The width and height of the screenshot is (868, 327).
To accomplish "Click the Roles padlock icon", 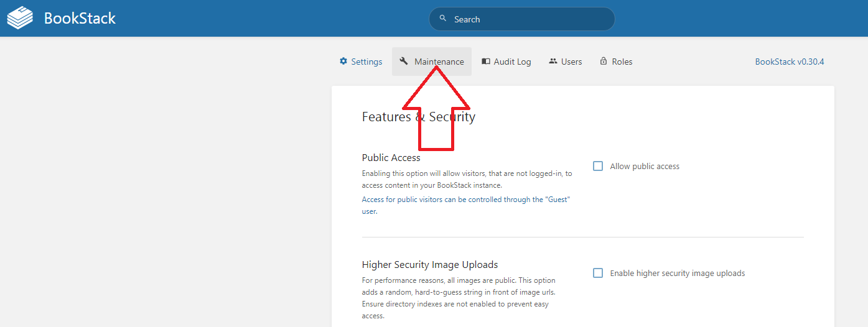I will 604,62.
